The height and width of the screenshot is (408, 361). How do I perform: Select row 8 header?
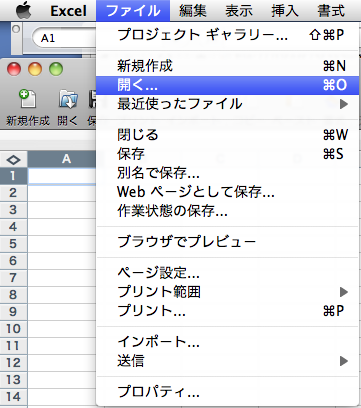[x=13, y=295]
